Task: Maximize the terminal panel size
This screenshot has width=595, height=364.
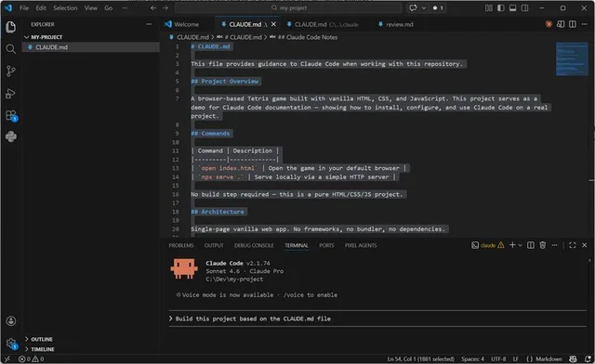Action: [573, 245]
